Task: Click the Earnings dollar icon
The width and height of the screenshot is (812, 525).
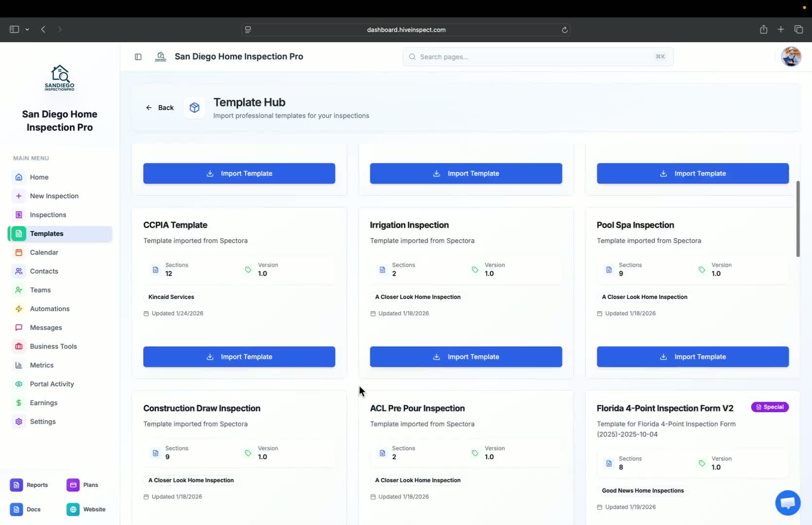Action: pyautogui.click(x=18, y=403)
